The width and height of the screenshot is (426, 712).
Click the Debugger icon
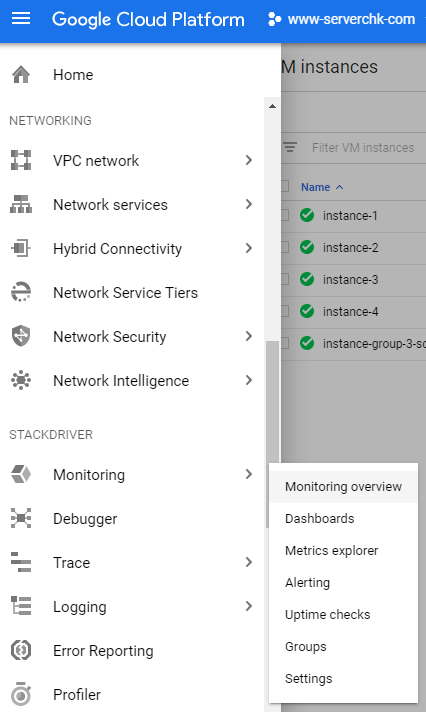(x=21, y=518)
